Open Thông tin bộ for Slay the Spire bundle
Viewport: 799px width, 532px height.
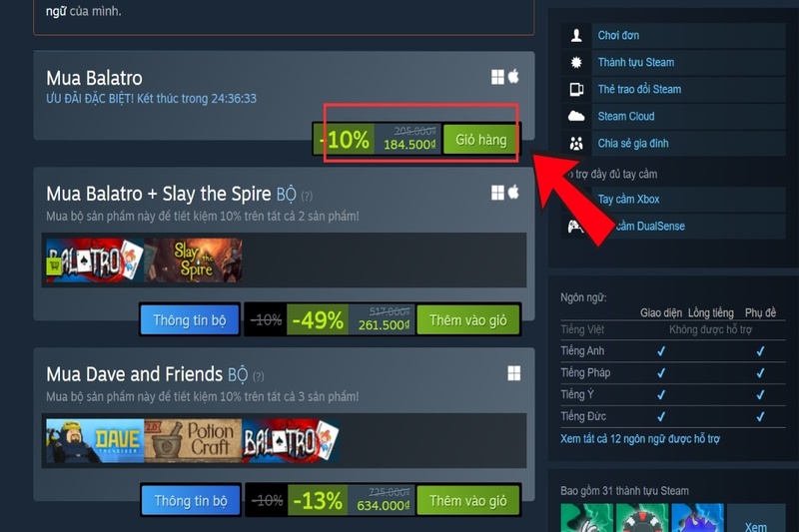click(190, 320)
